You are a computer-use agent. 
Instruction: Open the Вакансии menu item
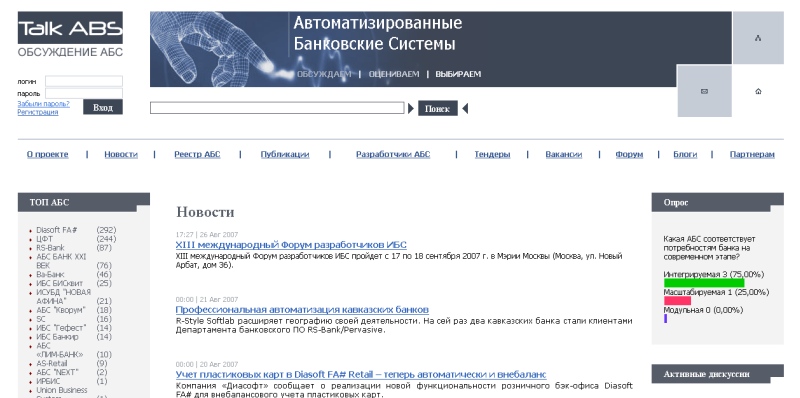(563, 155)
